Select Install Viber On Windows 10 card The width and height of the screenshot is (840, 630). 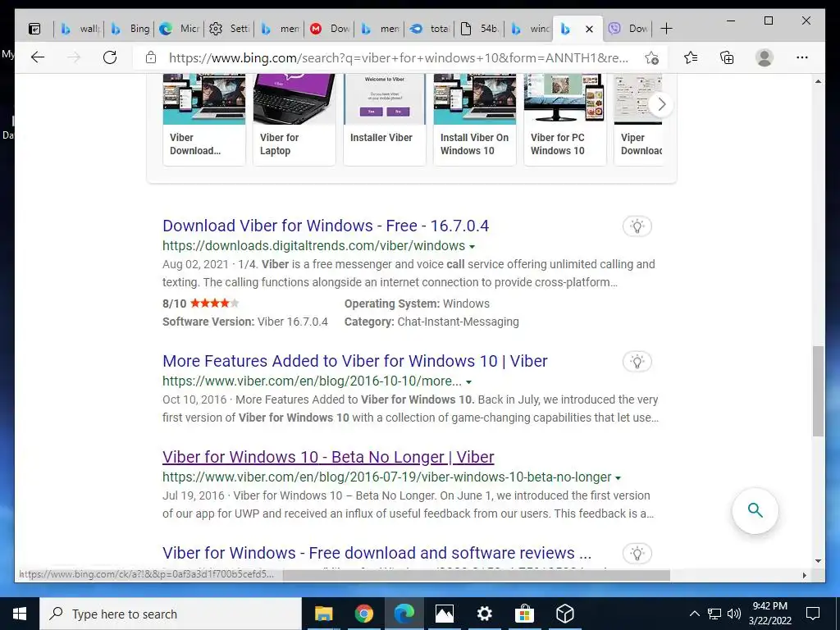[475, 120]
